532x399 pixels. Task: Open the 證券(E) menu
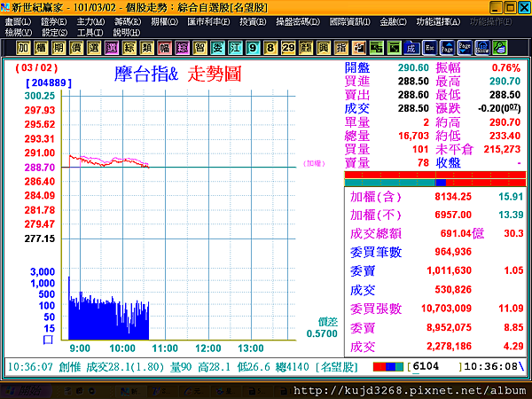[53, 21]
